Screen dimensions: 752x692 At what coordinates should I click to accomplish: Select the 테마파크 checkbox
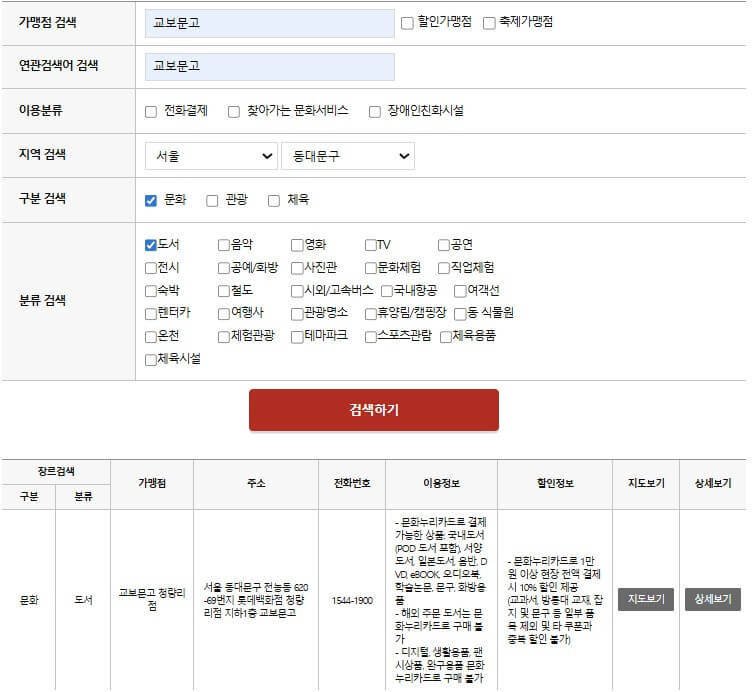click(x=297, y=337)
